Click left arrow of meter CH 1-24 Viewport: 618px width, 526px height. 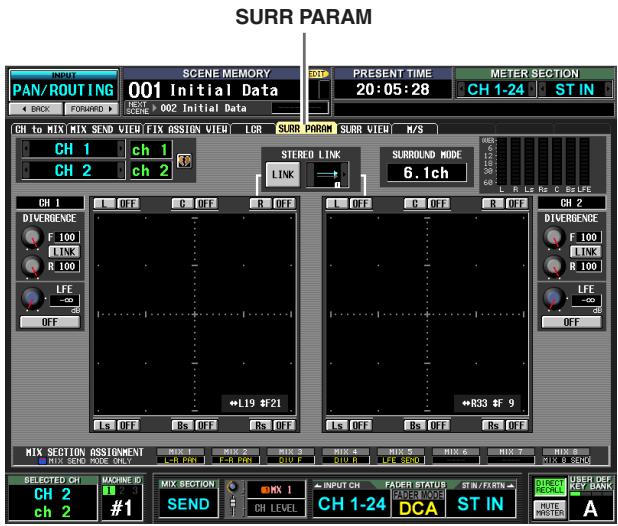(460, 89)
